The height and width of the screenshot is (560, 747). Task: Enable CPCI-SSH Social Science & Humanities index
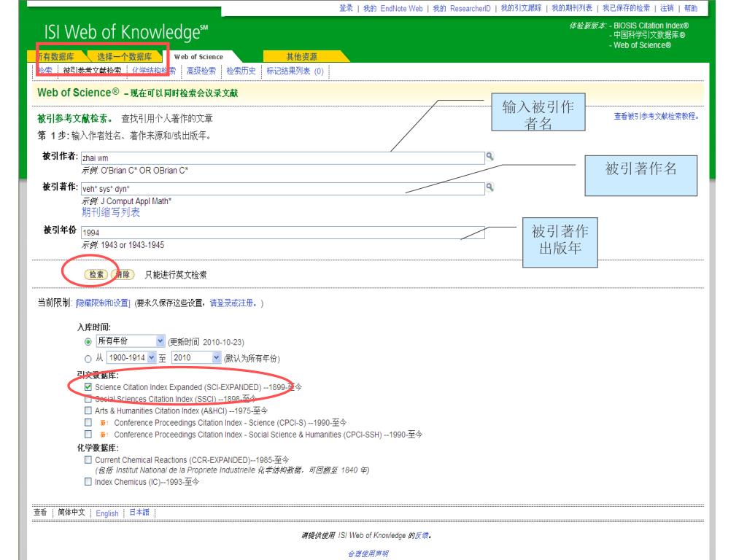click(88, 435)
